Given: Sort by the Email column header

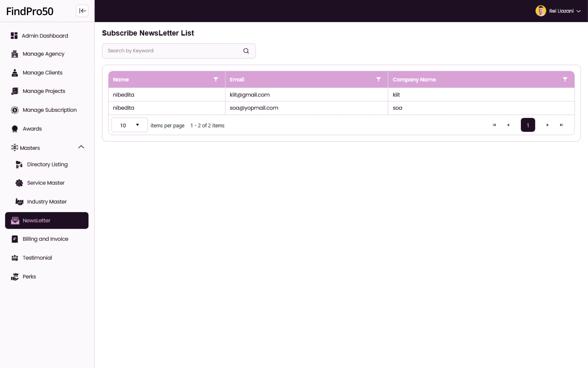Looking at the screenshot, I should pos(237,80).
